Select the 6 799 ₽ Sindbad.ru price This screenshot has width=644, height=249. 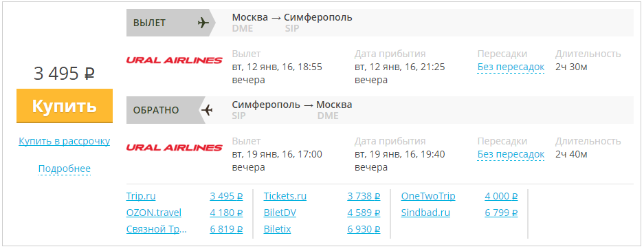[501, 213]
